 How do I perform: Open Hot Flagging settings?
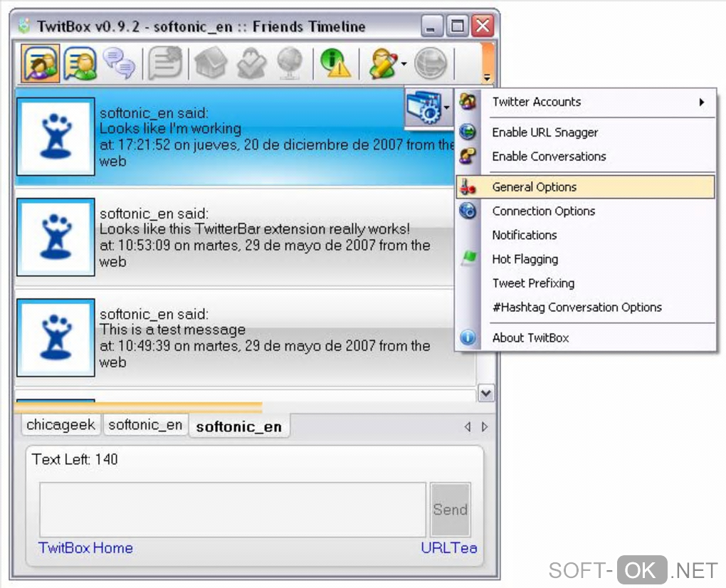(586, 259)
